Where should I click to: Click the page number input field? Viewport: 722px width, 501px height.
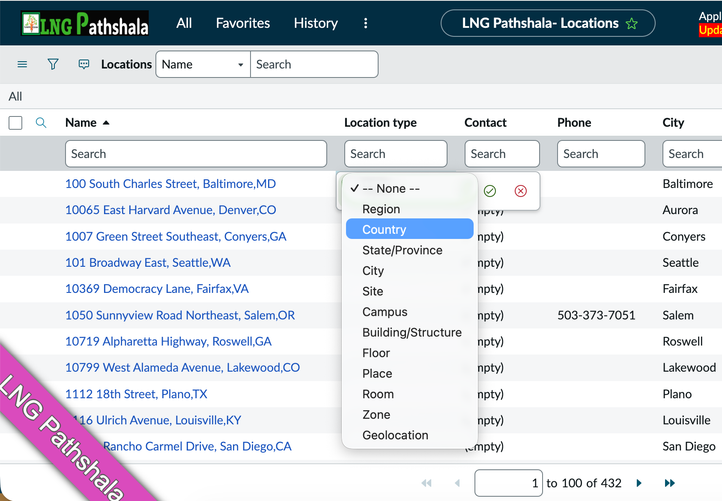[508, 483]
